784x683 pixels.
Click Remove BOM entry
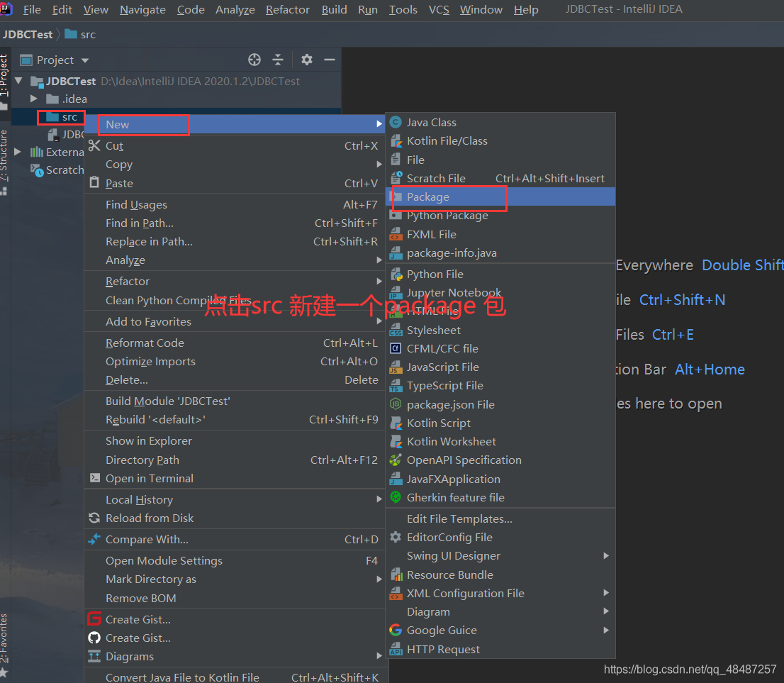coord(235,599)
